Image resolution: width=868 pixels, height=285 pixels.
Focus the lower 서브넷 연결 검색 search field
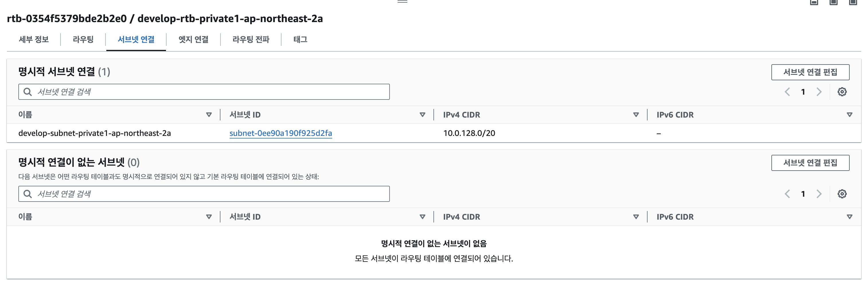pos(204,194)
